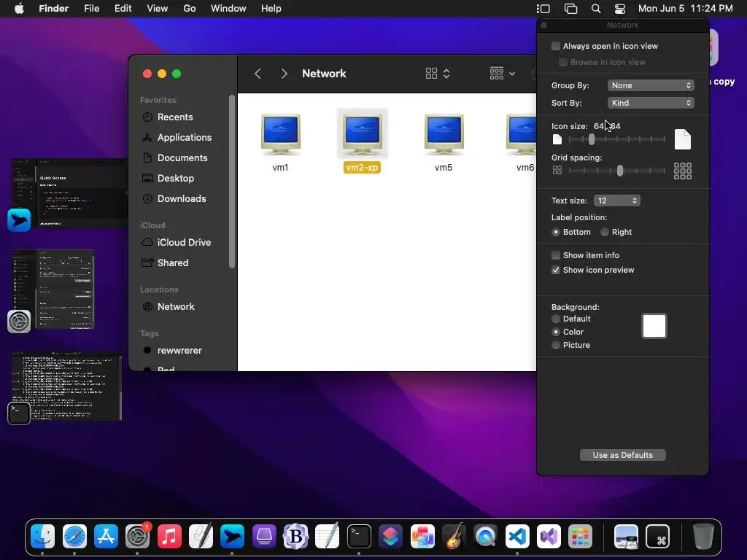Open the Edit menu
747x560 pixels.
pyautogui.click(x=123, y=9)
